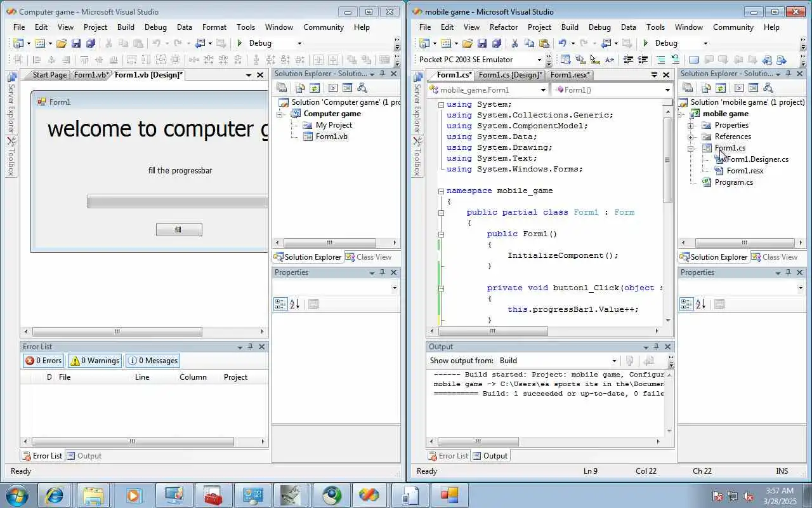Start Debugging arrow in Computer game window
Image resolution: width=812 pixels, height=508 pixels.
[x=239, y=43]
